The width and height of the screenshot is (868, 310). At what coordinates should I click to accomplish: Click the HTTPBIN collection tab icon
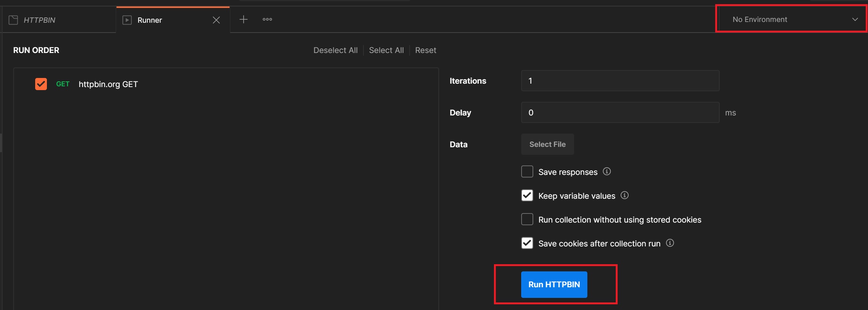(13, 20)
